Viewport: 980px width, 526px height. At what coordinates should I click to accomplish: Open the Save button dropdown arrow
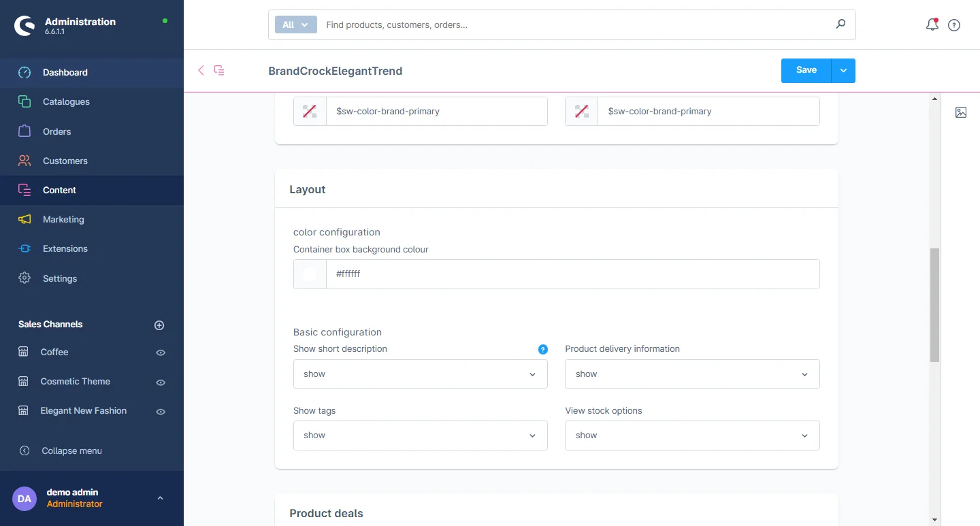843,71
